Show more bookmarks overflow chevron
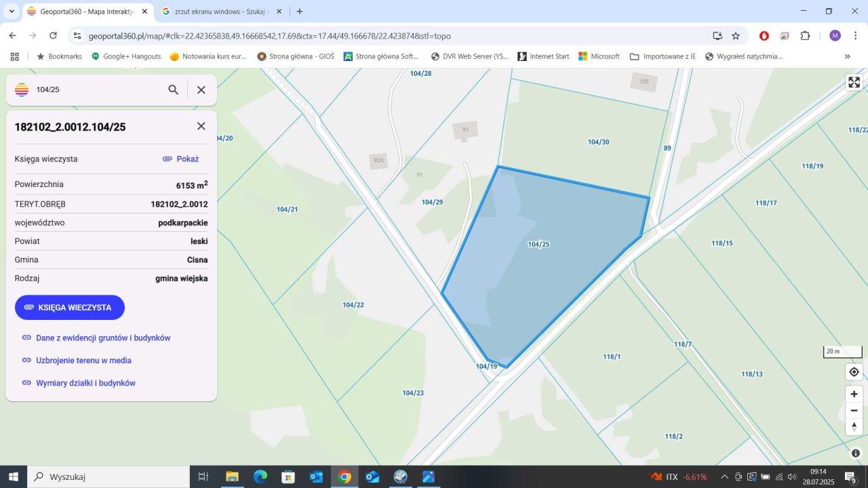This screenshot has width=868, height=488. pos(847,56)
